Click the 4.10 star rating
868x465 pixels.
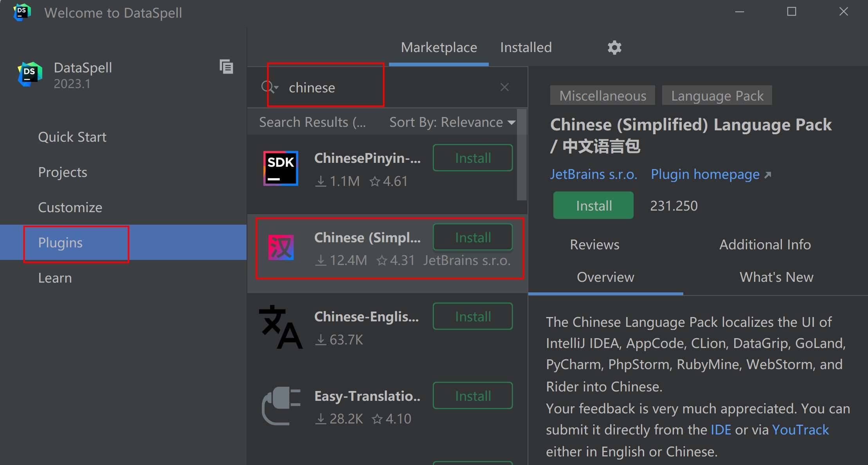[x=391, y=419]
